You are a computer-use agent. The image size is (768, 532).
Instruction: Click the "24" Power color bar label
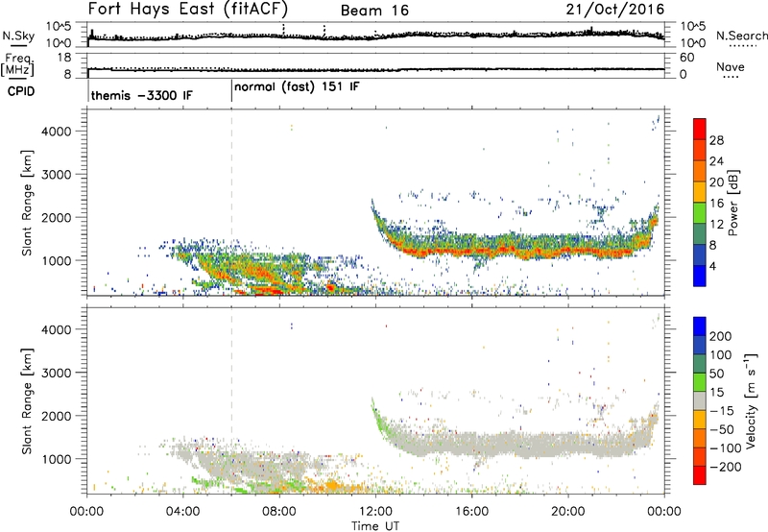click(716, 161)
